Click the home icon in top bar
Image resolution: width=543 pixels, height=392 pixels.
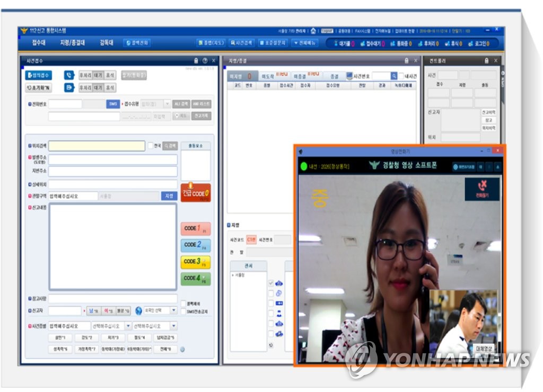click(313, 31)
